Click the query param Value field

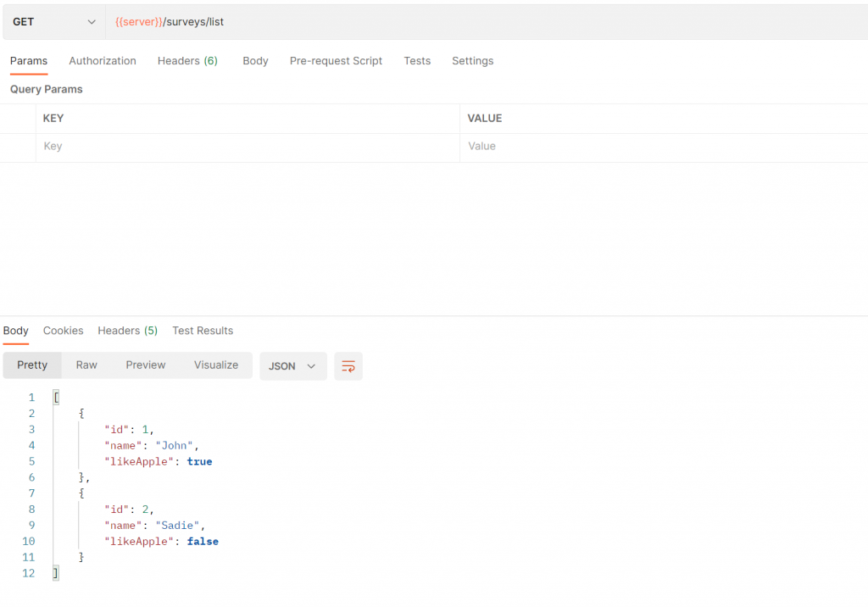tap(664, 148)
